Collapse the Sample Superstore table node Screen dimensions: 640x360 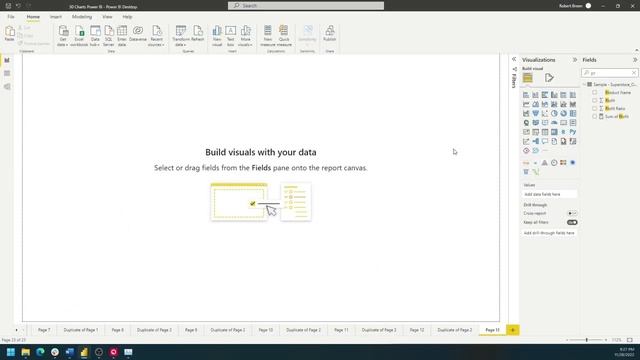point(584,84)
